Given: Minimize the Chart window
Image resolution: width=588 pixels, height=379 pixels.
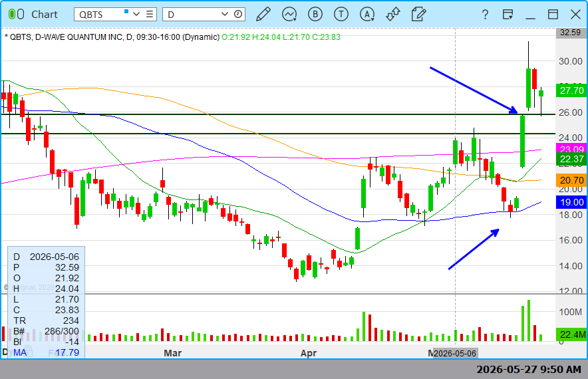Looking at the screenshot, I should point(530,18).
